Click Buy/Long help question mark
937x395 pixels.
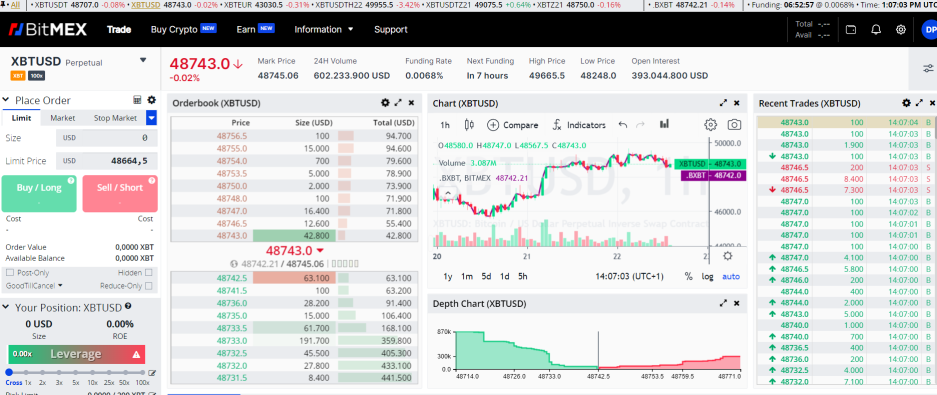tap(71, 180)
